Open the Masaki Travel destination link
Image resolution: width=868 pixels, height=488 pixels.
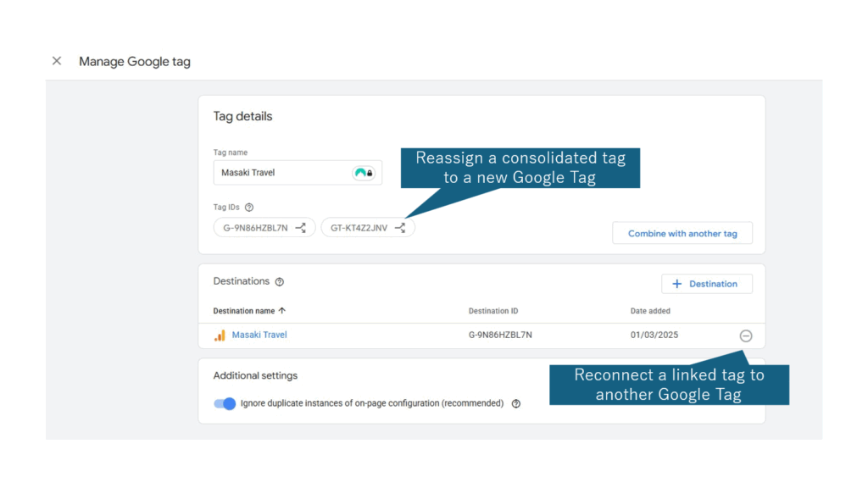(x=259, y=335)
